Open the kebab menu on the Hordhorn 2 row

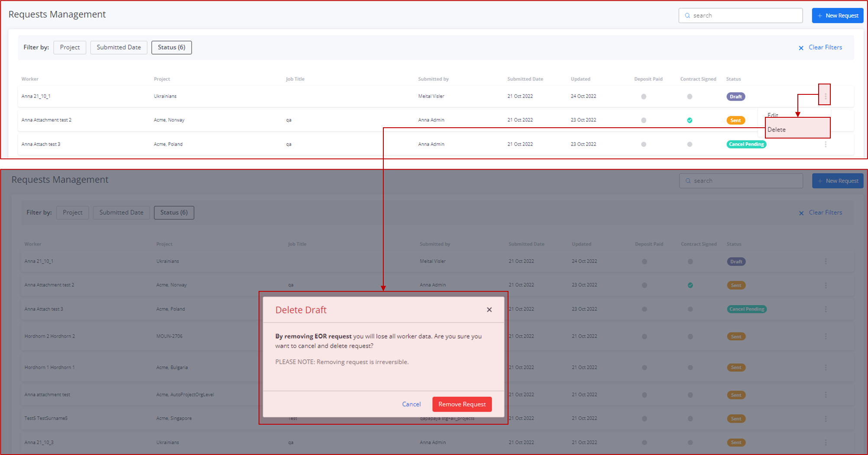[x=826, y=336]
